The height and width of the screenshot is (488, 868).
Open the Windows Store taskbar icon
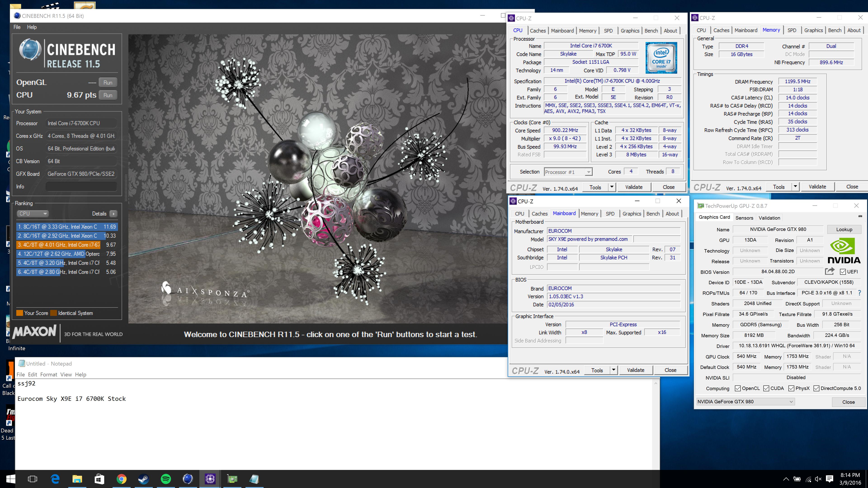(99, 479)
